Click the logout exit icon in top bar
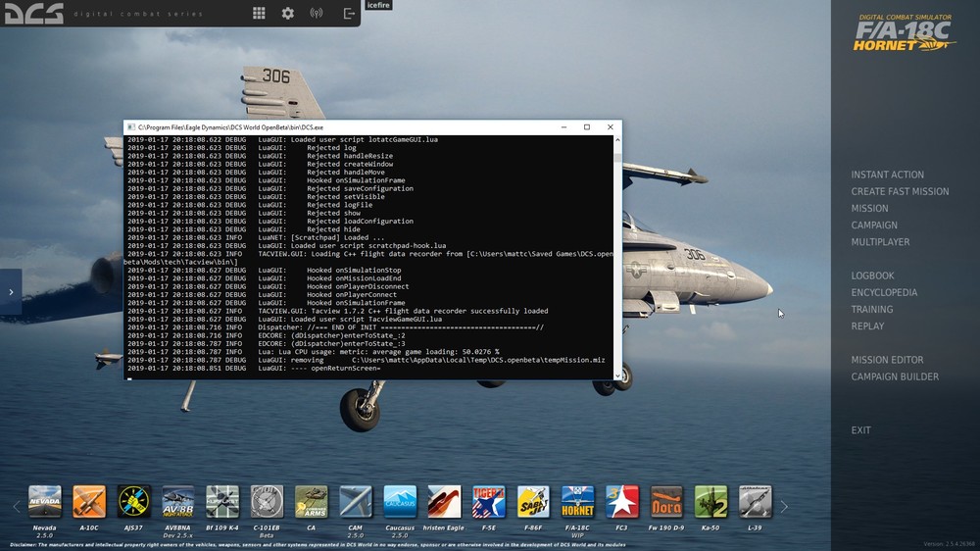This screenshot has width=980, height=551. 348,13
